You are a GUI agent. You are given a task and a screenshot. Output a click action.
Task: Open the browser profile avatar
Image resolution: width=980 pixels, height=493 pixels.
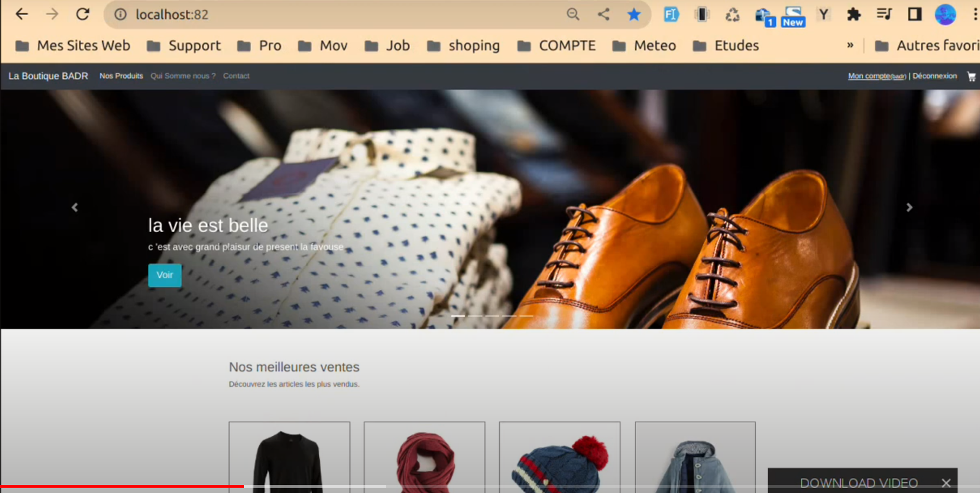pyautogui.click(x=945, y=15)
